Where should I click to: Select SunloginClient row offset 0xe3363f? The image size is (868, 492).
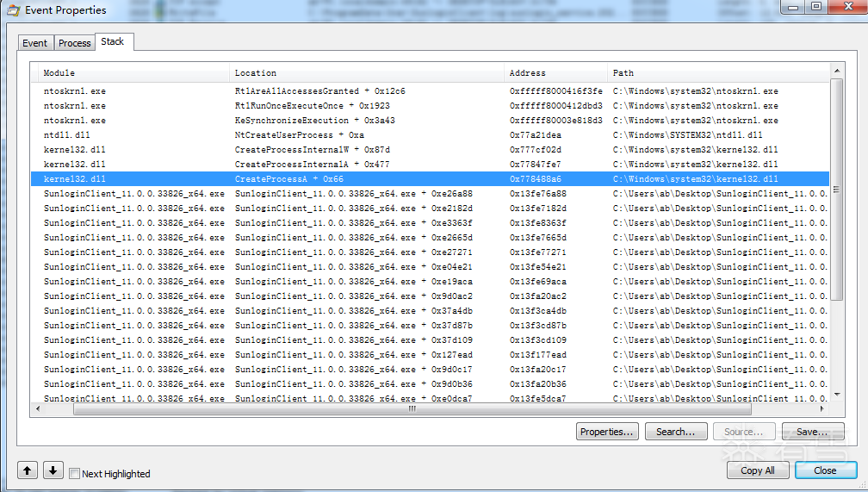431,223
